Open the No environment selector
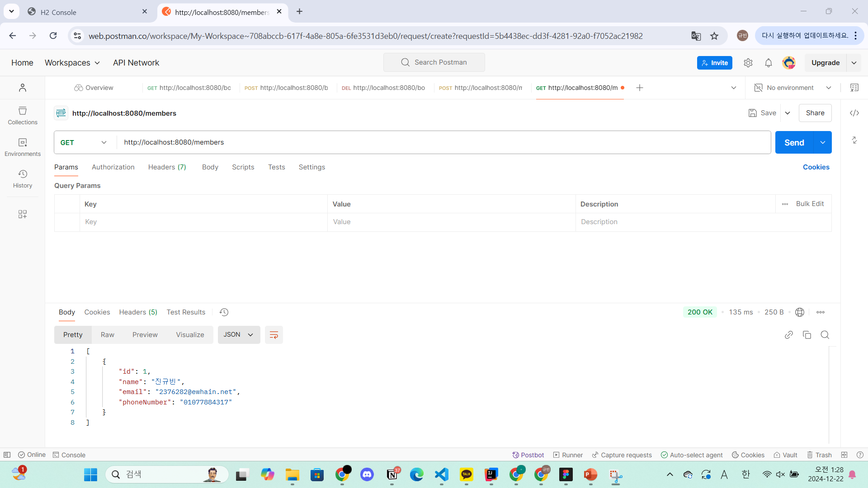This screenshot has height=488, width=868. click(793, 88)
